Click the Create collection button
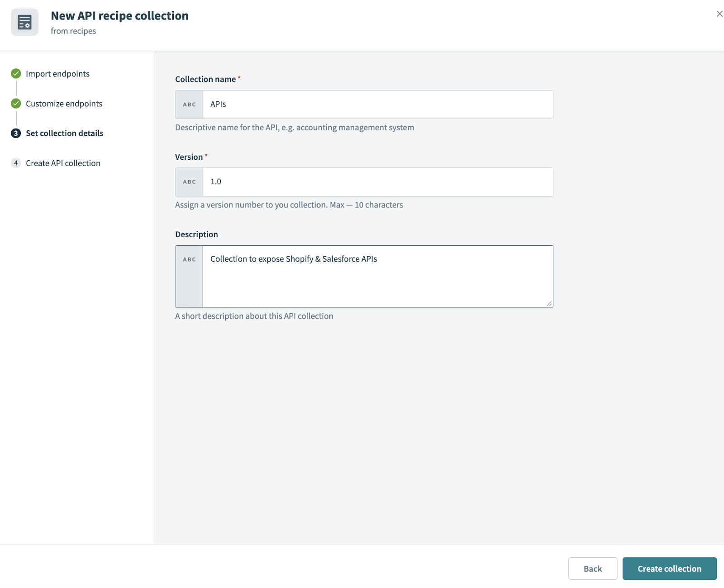Image resolution: width=724 pixels, height=588 pixels. (x=670, y=569)
